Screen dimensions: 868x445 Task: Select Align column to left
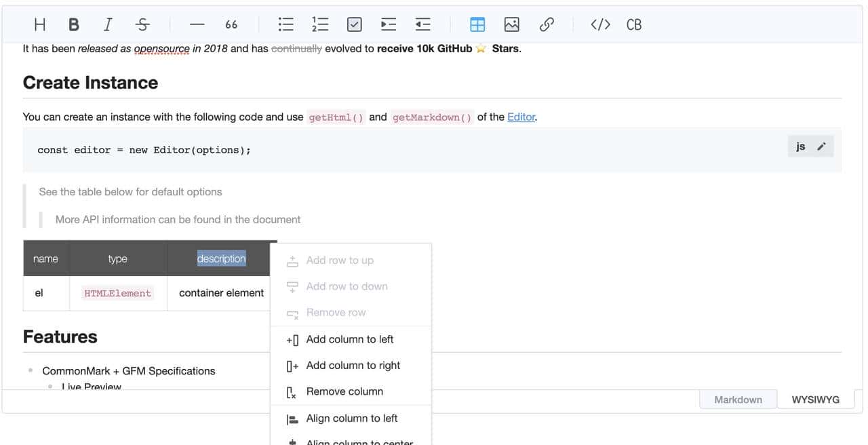351,419
